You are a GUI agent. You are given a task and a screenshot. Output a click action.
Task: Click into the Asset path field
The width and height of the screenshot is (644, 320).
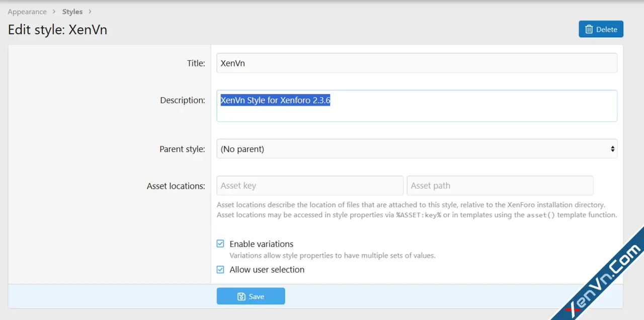(500, 186)
